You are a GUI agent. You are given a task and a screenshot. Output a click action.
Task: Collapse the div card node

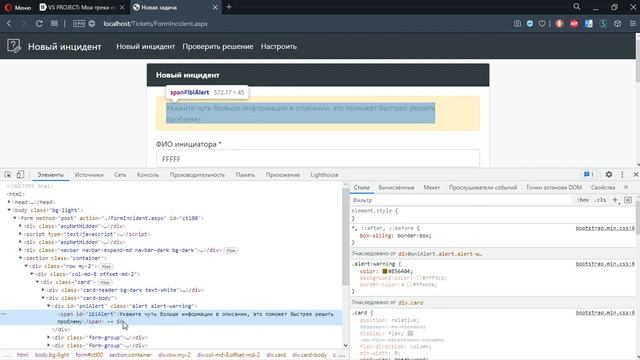38,282
